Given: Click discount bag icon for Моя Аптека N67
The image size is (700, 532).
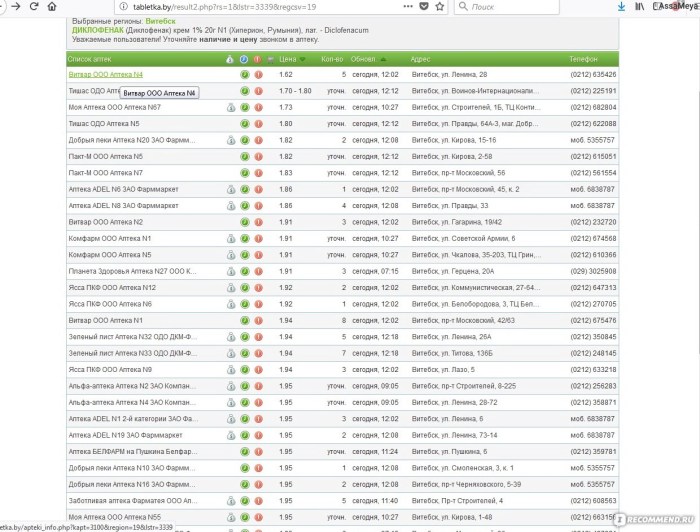Looking at the screenshot, I should click(230, 108).
